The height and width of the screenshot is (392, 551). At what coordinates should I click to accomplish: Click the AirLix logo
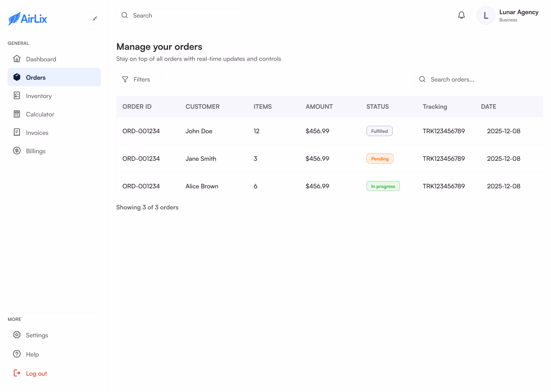click(27, 18)
